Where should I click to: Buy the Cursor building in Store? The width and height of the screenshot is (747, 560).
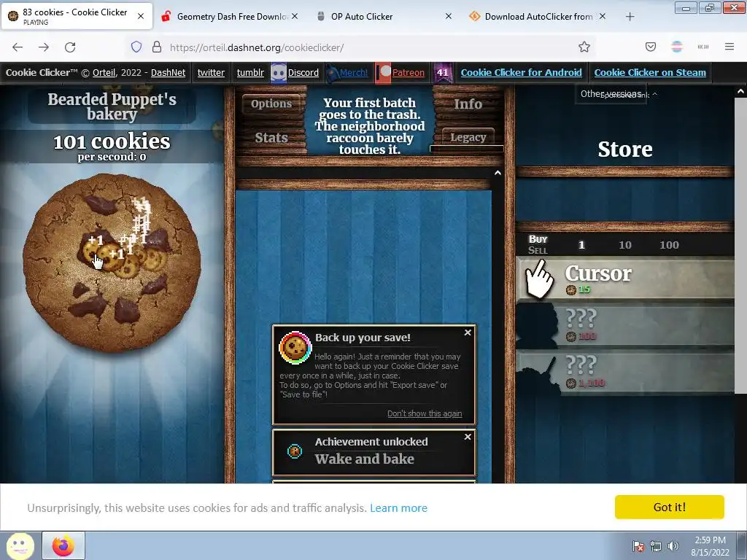(x=625, y=279)
